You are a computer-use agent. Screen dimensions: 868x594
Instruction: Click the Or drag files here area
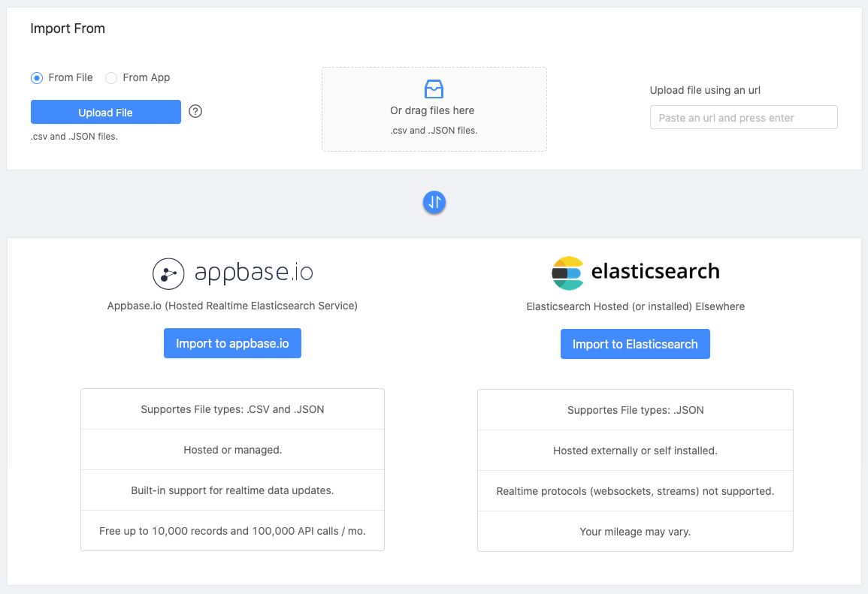(434, 110)
